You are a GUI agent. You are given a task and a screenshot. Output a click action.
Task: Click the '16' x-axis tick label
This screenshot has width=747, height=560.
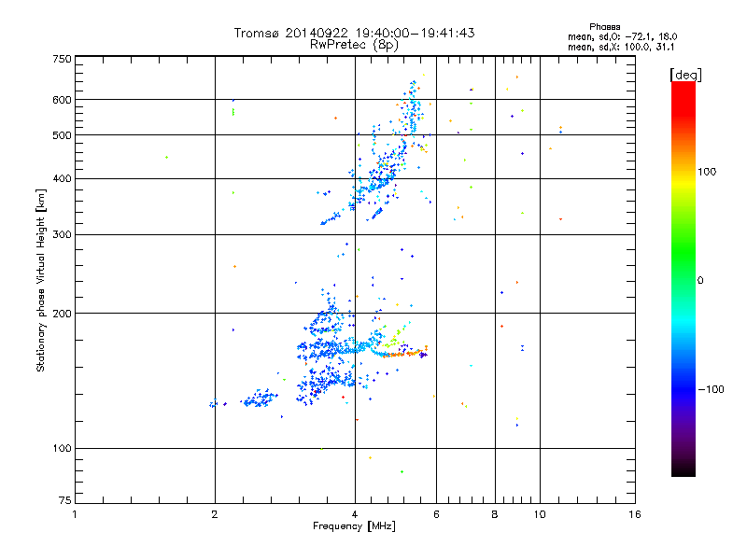(635, 514)
